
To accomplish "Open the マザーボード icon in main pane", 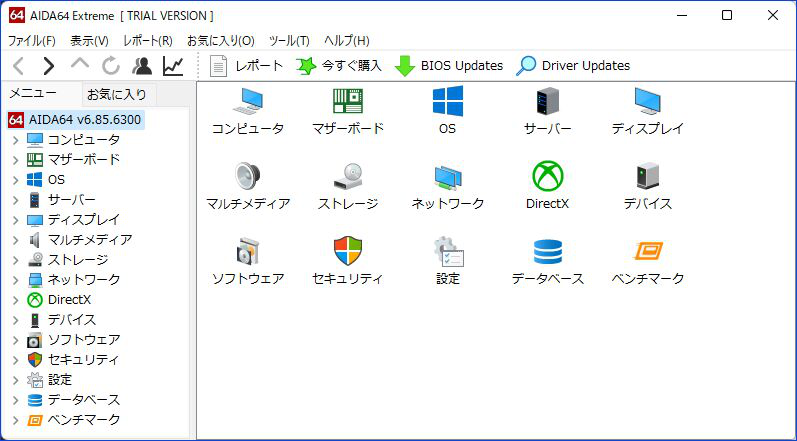I will (x=348, y=101).
